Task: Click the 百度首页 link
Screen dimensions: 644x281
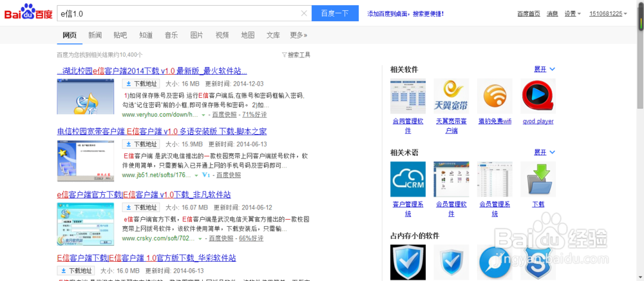Action: (x=529, y=14)
